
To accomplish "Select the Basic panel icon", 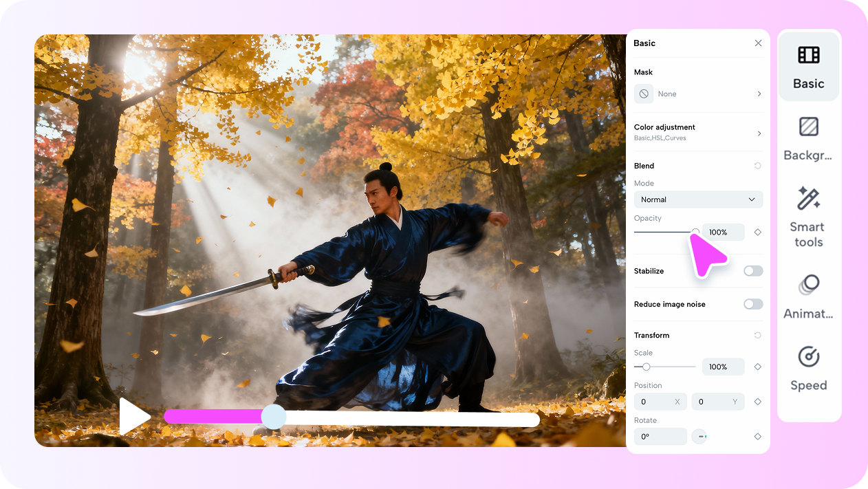I will [808, 65].
